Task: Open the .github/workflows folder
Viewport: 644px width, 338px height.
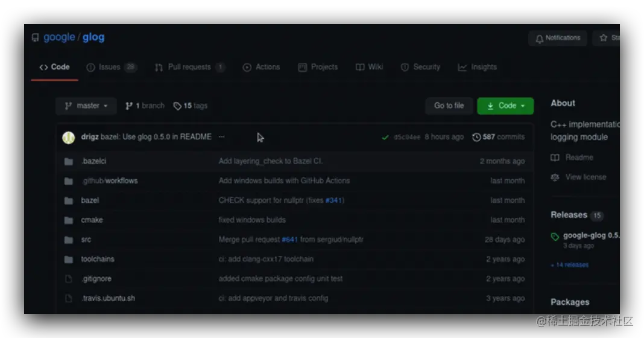Action: coord(110,181)
